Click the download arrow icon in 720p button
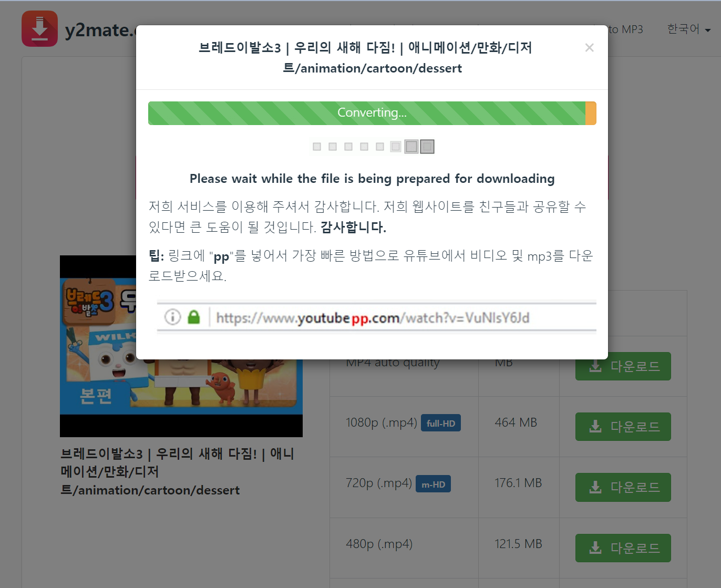The width and height of the screenshot is (721, 588). [x=595, y=487]
